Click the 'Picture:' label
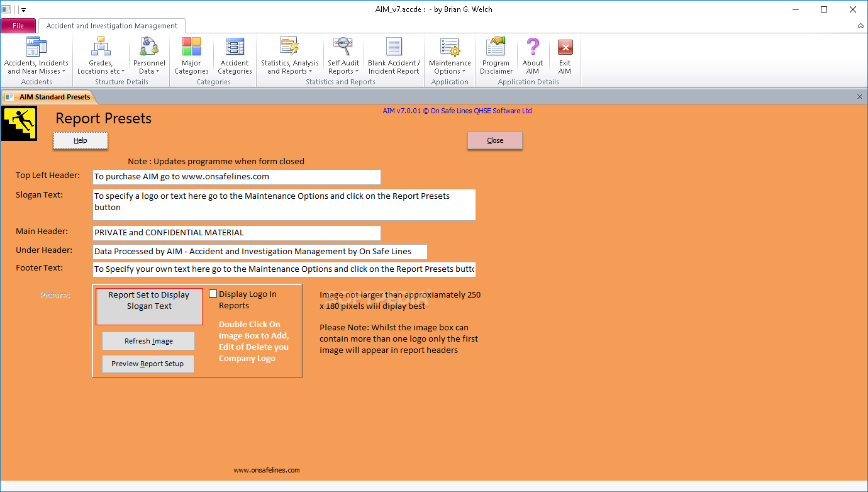This screenshot has height=492, width=868. click(55, 295)
